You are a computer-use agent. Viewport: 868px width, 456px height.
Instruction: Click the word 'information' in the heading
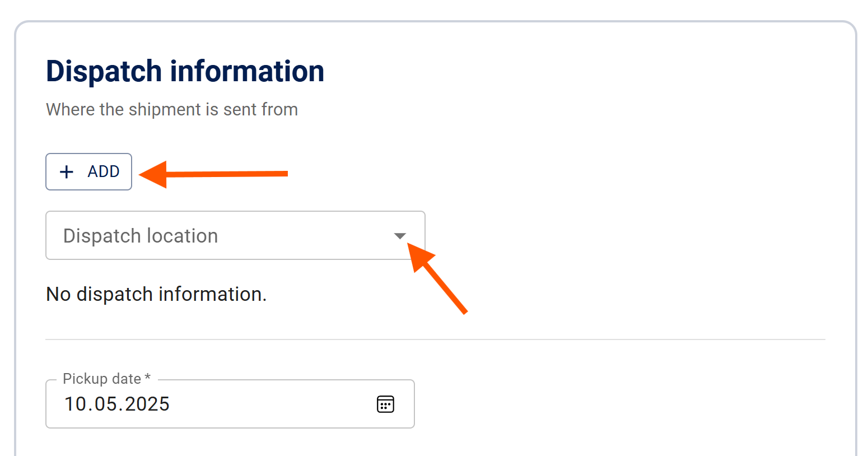coord(247,72)
